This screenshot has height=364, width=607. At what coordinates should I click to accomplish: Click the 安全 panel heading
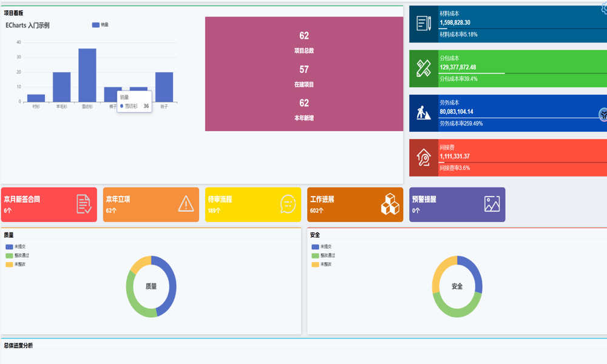tap(314, 235)
